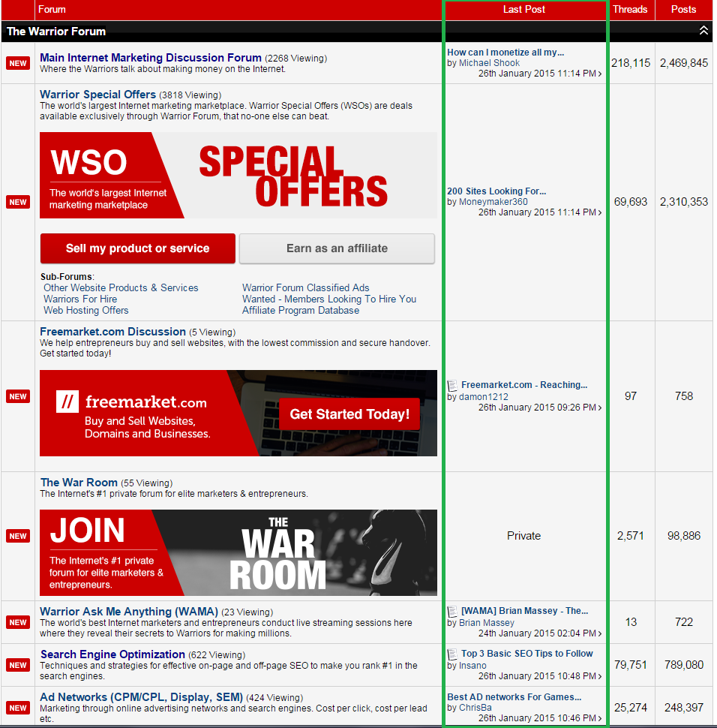Click NEW icon beside Warrior Special Offers
Screen dimensions: 717x728
[x=18, y=202]
